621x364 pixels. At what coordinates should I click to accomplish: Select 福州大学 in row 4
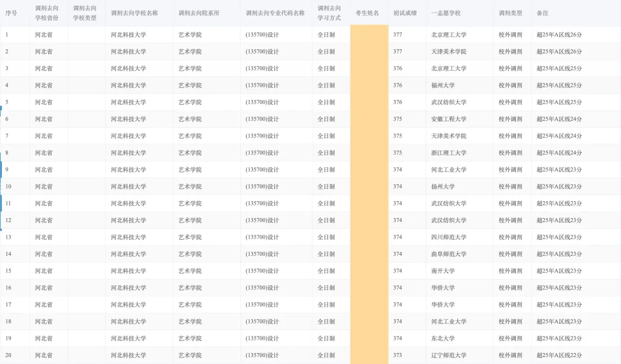[x=443, y=85]
